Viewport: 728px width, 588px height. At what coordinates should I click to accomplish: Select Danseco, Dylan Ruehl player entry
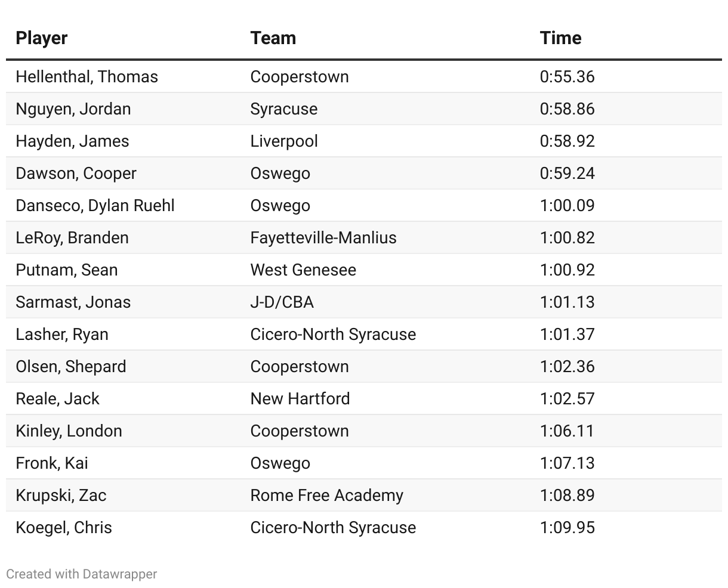click(x=95, y=206)
